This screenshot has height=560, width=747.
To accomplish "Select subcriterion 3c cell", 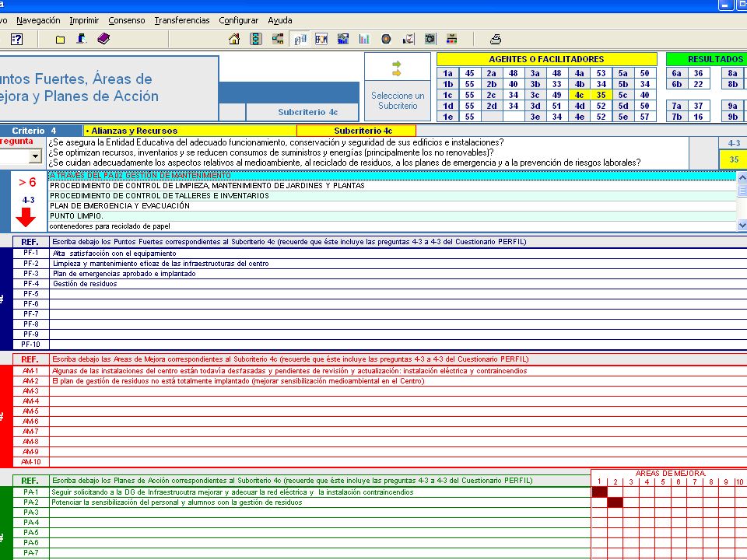I will point(535,95).
